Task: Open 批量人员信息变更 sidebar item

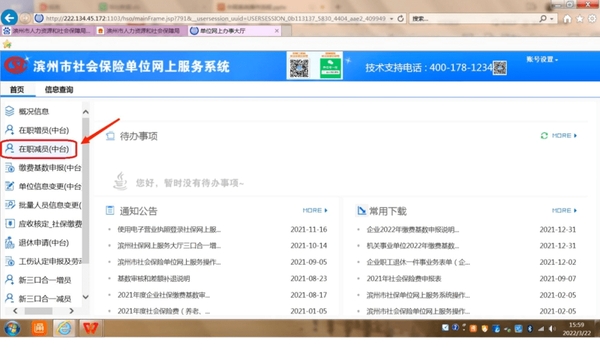Action: tap(43, 205)
